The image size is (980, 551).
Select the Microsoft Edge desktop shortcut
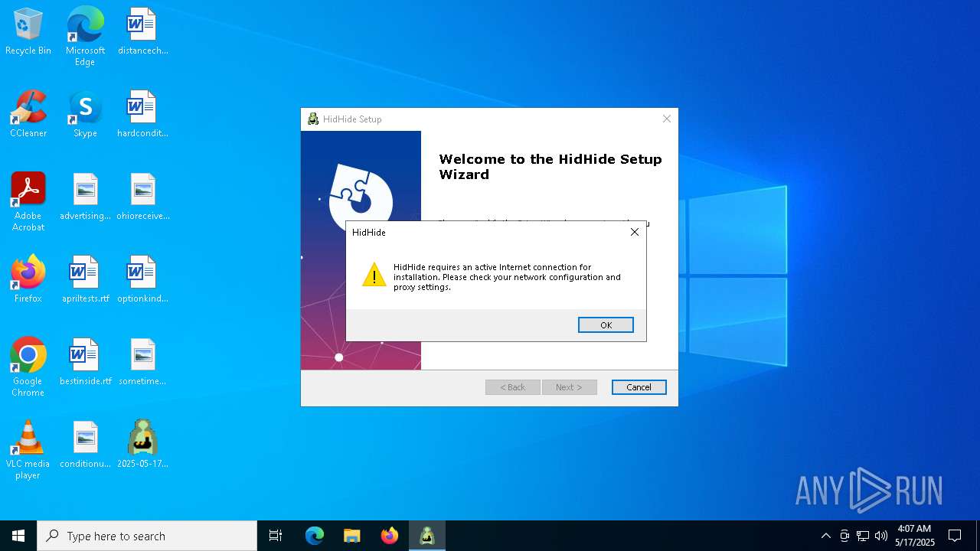click(x=85, y=36)
